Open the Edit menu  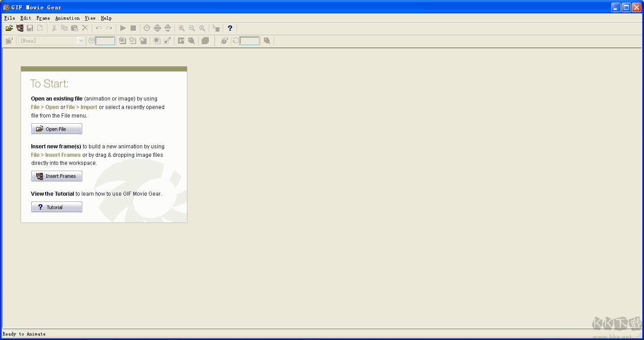click(x=25, y=18)
